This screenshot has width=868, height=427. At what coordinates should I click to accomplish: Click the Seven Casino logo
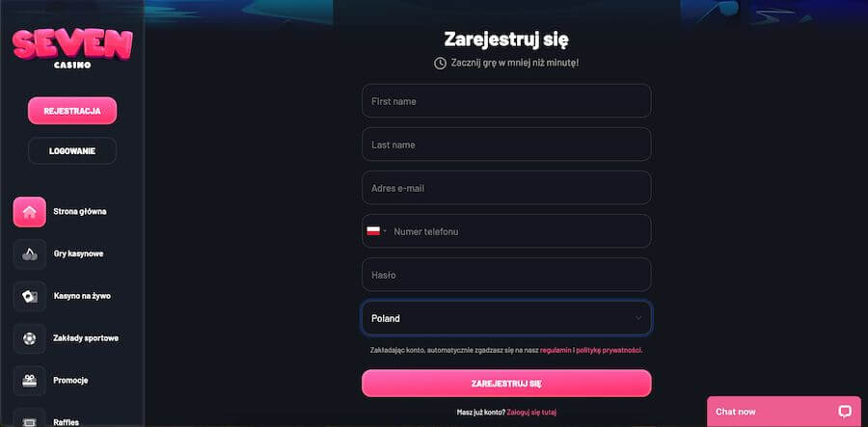pyautogui.click(x=72, y=48)
